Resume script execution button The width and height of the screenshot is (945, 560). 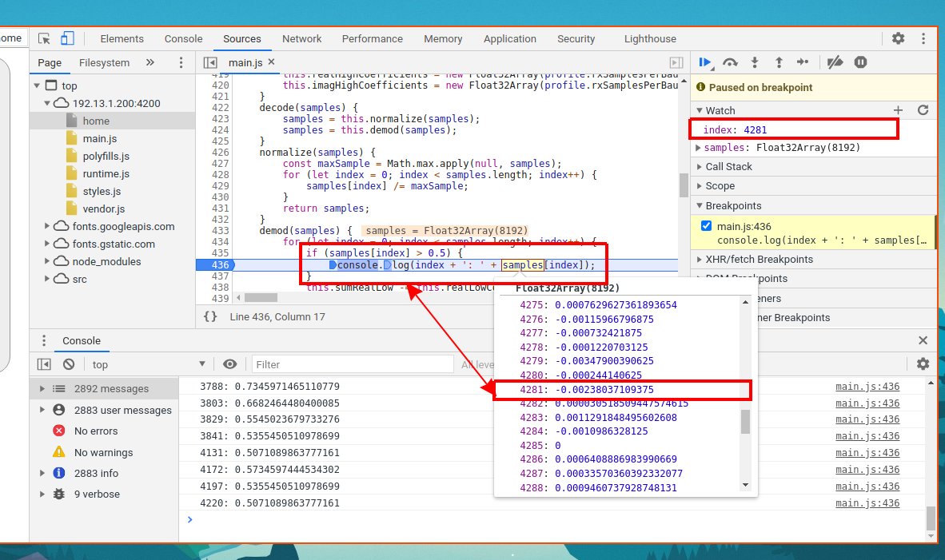point(705,62)
